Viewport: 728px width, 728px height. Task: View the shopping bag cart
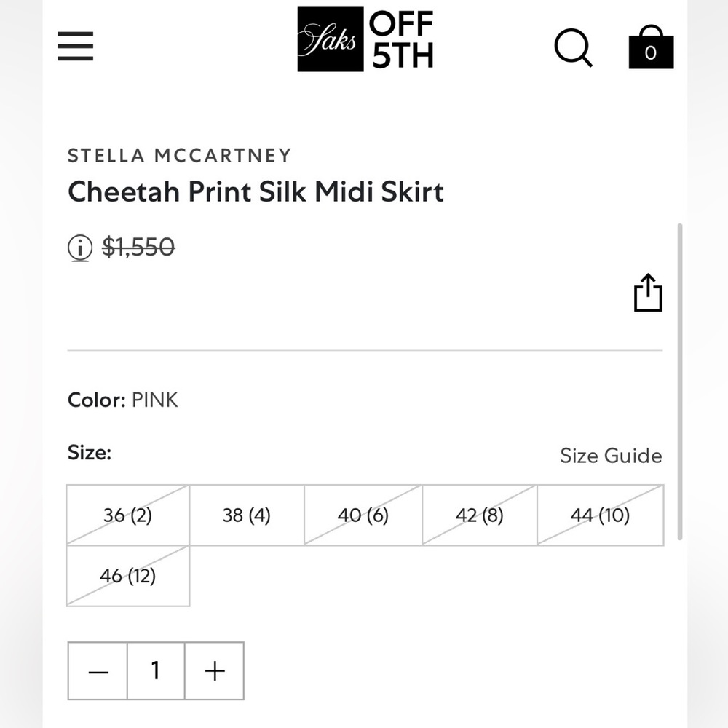pos(651,47)
